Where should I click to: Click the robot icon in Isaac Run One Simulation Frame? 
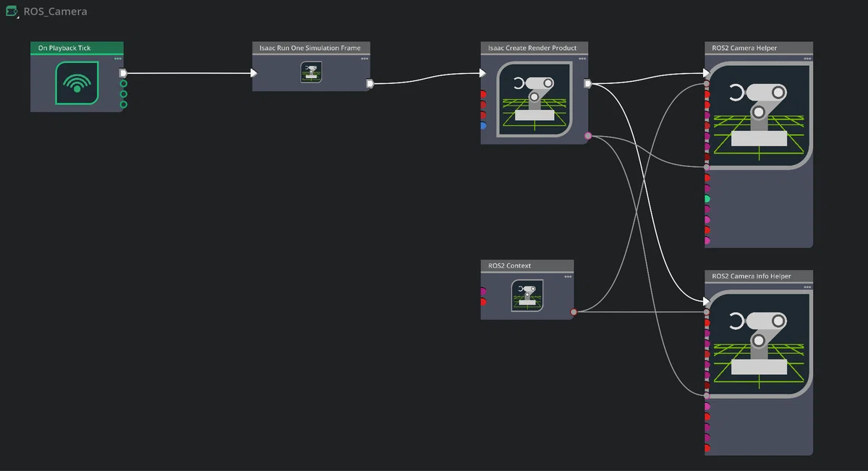click(x=311, y=72)
